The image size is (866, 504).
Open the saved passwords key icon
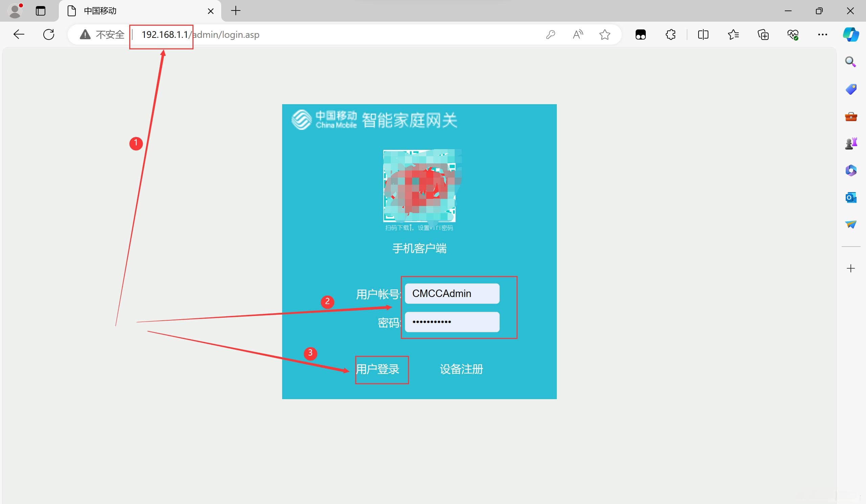tap(550, 35)
